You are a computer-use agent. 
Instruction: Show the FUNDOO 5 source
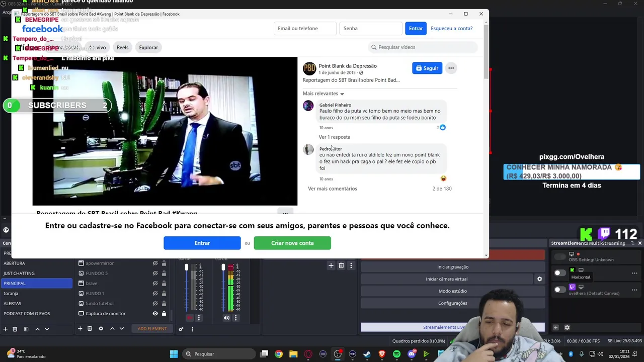pyautogui.click(x=155, y=274)
